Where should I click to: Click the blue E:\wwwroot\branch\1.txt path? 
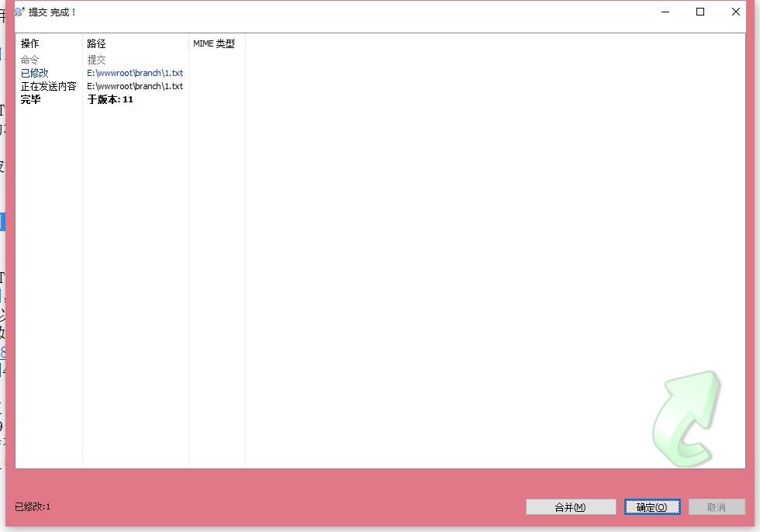coord(135,73)
